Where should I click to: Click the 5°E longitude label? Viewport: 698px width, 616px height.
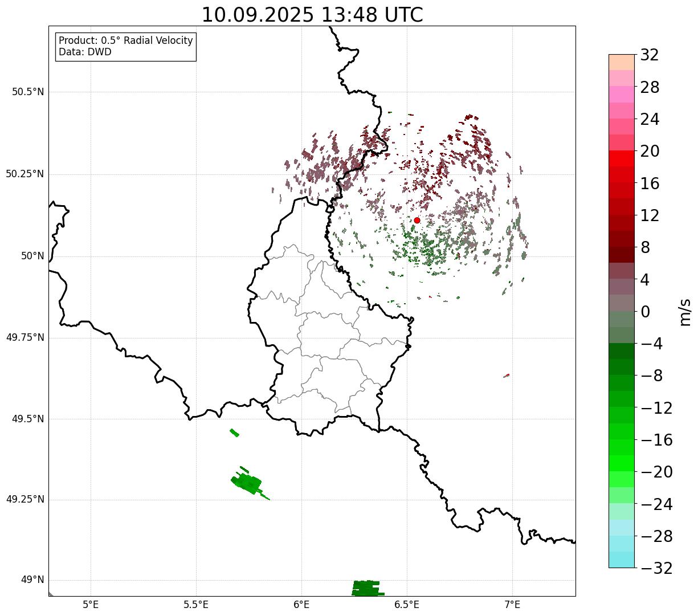click(x=91, y=605)
